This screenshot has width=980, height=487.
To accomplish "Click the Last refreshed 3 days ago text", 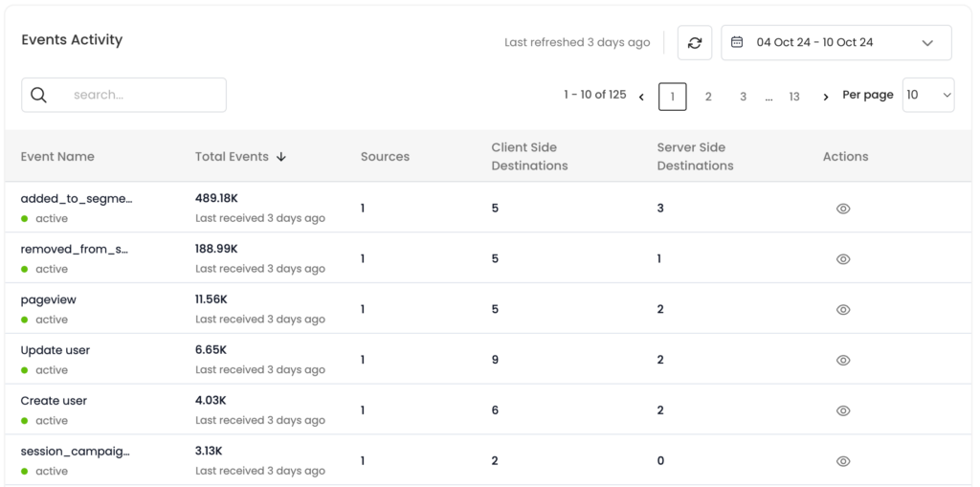I will pyautogui.click(x=577, y=42).
